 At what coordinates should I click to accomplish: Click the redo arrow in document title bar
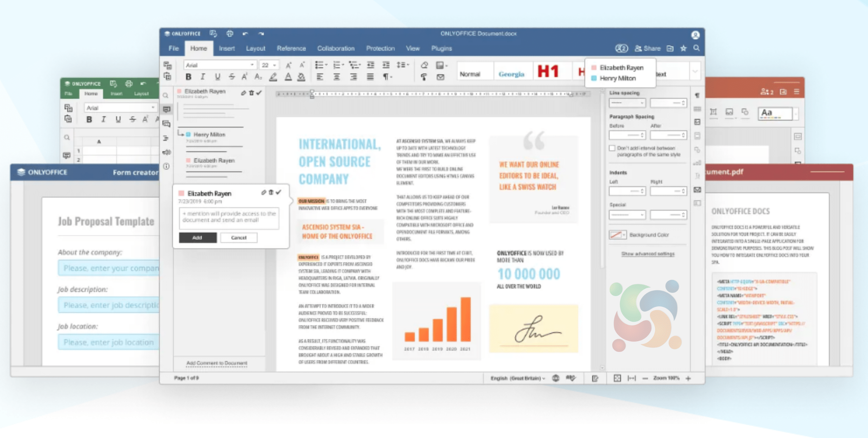point(261,34)
